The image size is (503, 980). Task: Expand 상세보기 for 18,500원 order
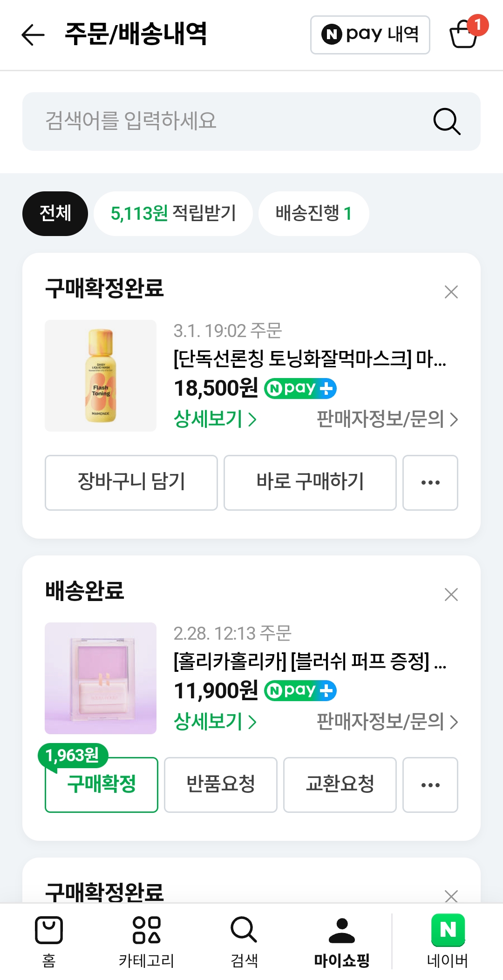point(215,419)
